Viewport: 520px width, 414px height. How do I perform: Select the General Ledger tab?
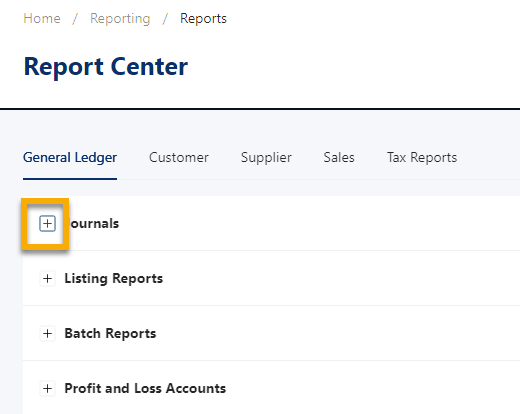tap(70, 157)
